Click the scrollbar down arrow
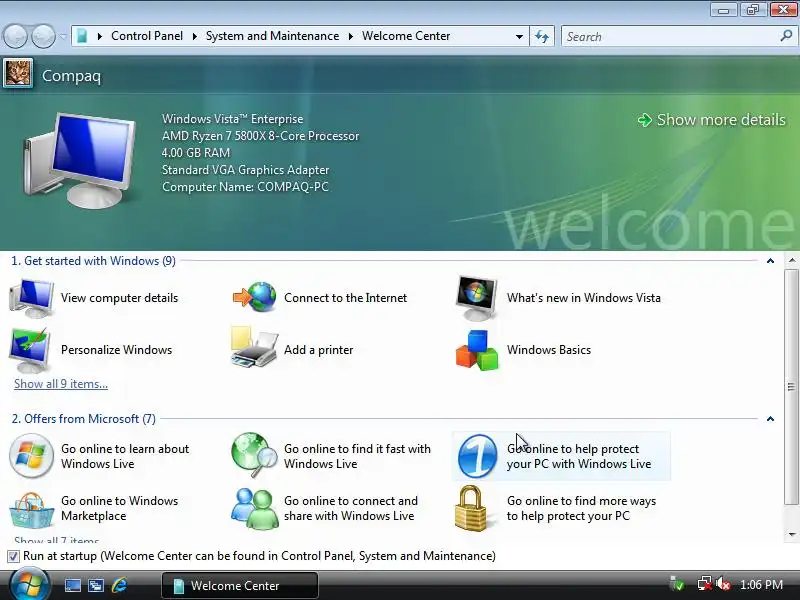The image size is (800, 600). tap(791, 535)
